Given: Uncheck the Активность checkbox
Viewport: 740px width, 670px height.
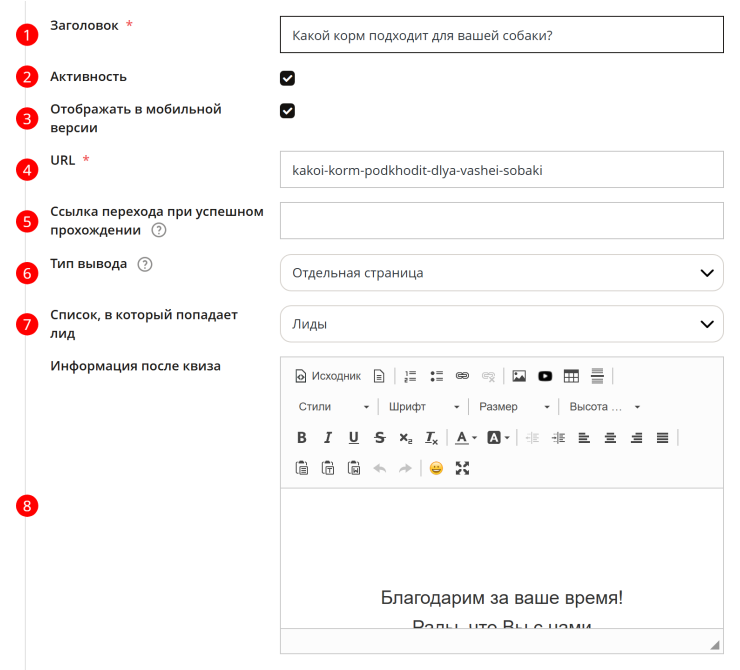Looking at the screenshot, I should pyautogui.click(x=287, y=78).
